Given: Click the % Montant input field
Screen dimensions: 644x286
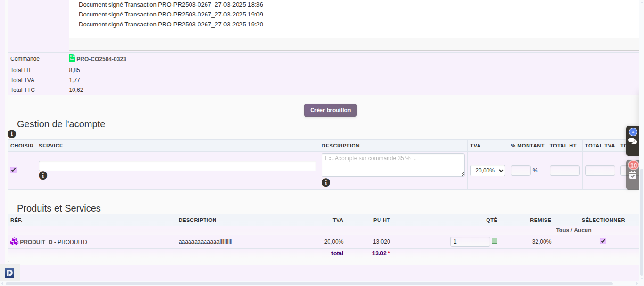Looking at the screenshot, I should (520, 171).
